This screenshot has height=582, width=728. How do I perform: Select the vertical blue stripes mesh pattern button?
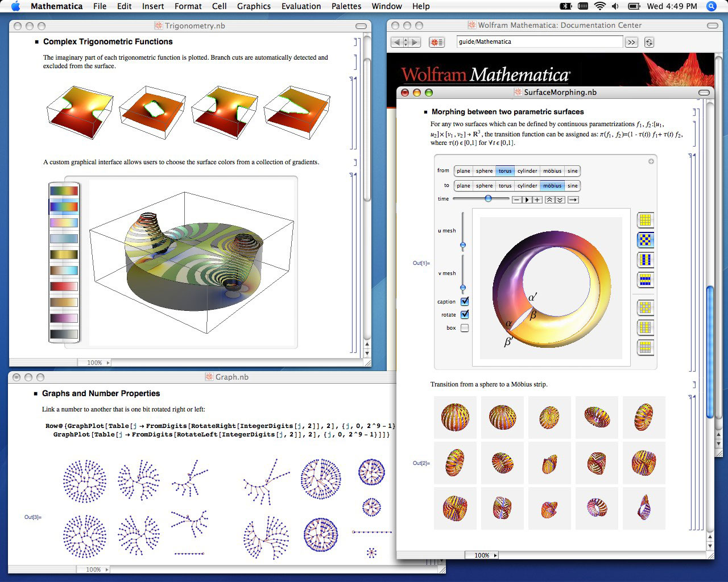pos(645,260)
